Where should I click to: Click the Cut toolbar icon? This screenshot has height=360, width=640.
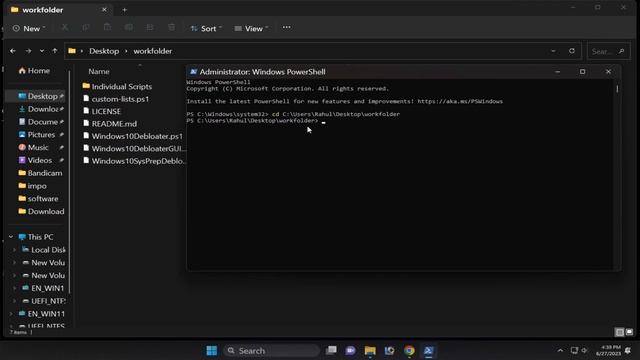(x=64, y=28)
